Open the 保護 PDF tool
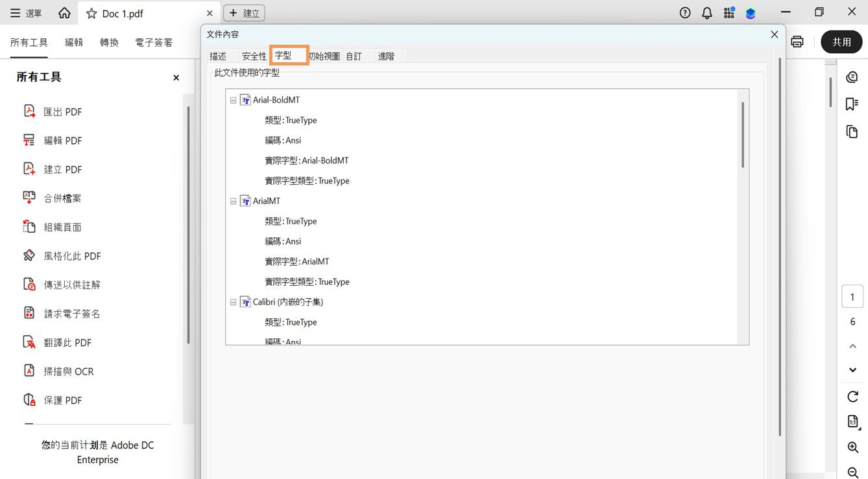The height and width of the screenshot is (479, 868). (x=62, y=400)
